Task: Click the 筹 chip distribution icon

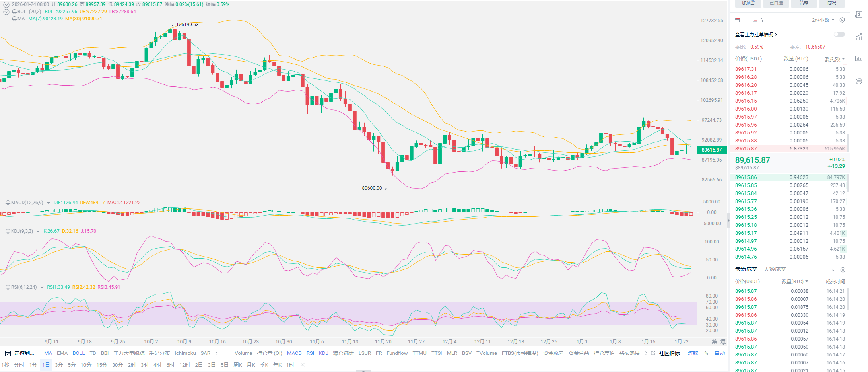Action: tap(715, 342)
